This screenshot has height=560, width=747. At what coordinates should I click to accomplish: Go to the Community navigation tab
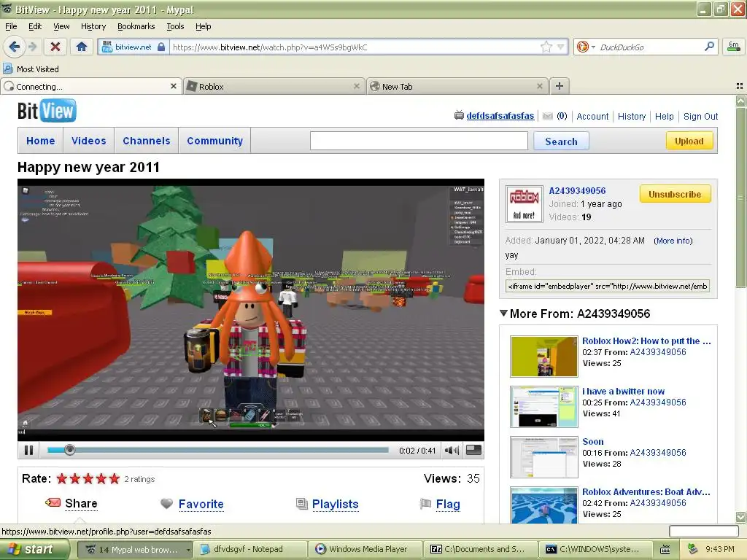[x=215, y=141]
